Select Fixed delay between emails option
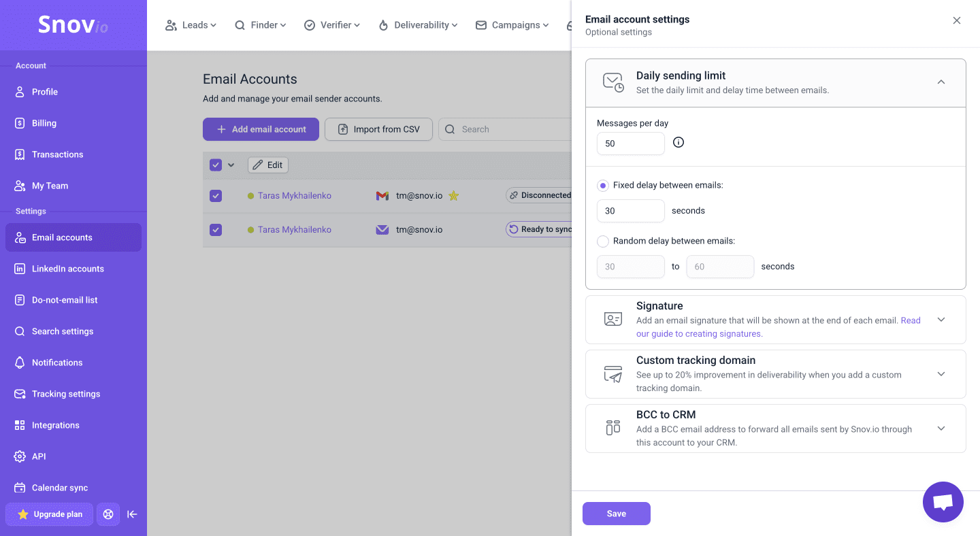Screen dimensions: 980x536 (603, 186)
